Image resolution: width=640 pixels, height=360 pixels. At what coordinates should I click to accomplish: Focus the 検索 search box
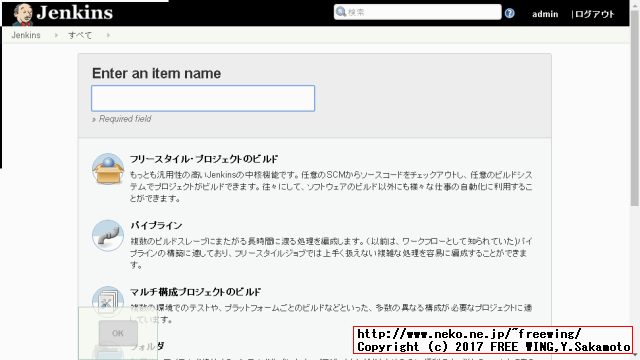[418, 12]
